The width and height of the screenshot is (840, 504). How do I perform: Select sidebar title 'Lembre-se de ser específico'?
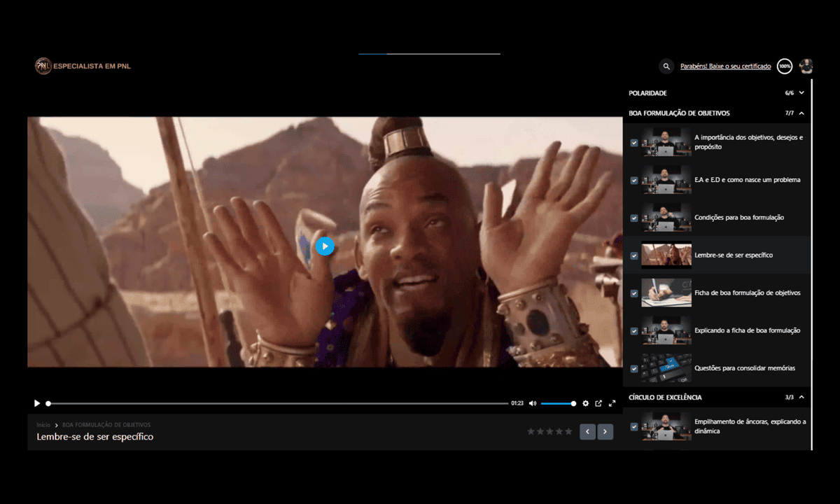point(734,255)
